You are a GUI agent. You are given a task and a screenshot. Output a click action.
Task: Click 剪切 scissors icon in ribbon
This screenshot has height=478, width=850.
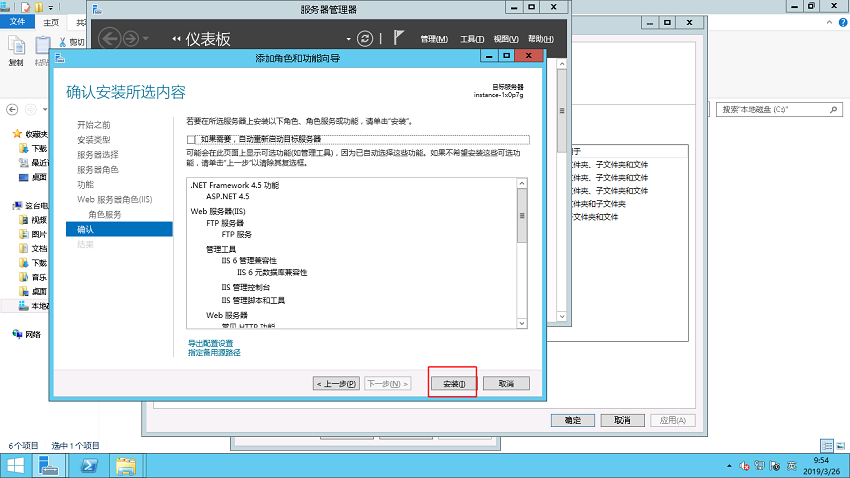62,42
